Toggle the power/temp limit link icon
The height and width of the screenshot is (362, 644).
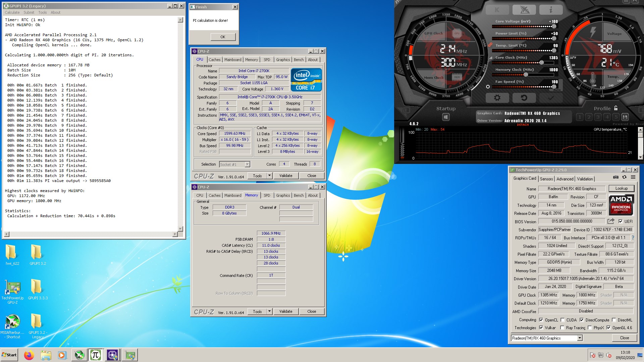490,45
